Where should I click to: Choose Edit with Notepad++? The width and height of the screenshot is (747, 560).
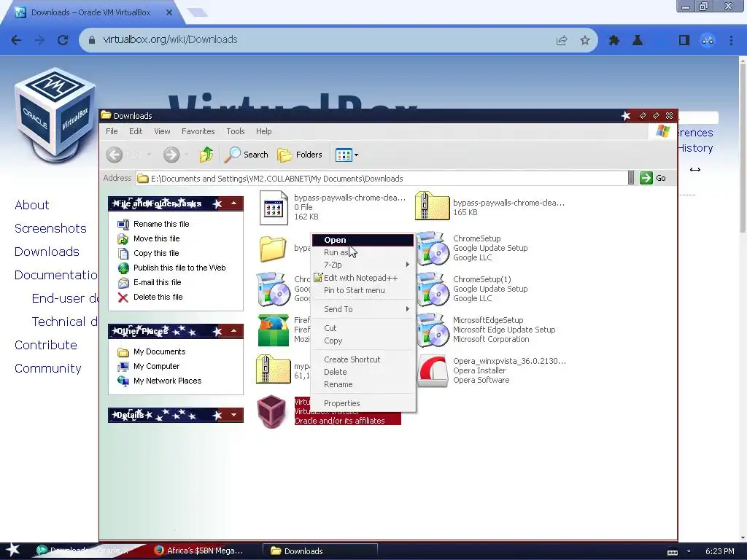pos(363,278)
